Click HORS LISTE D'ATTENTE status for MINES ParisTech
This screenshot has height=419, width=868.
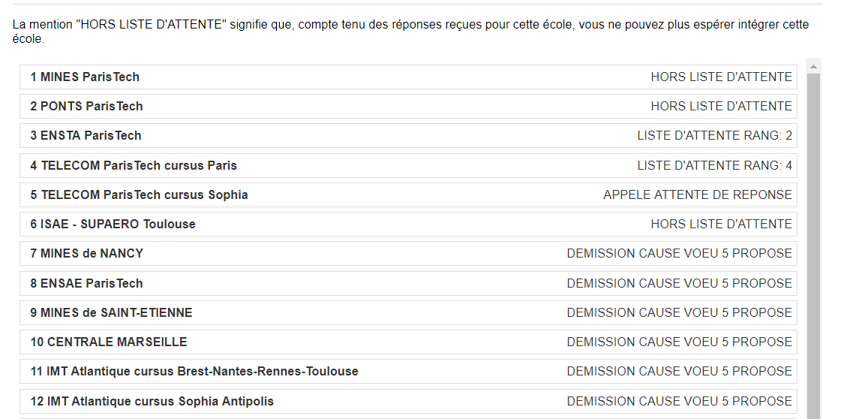pyautogui.click(x=721, y=77)
